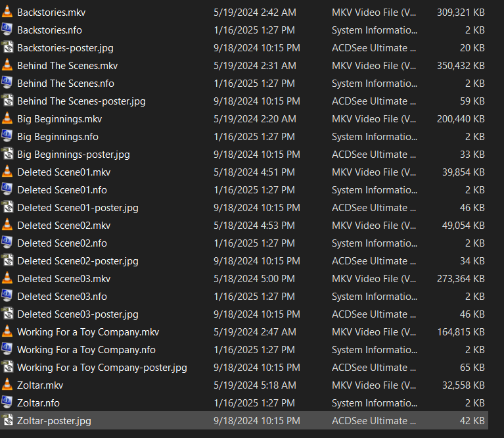The width and height of the screenshot is (504, 438).
Task: Click the date 5/19/2024 5:18 AM
Action: (x=255, y=385)
